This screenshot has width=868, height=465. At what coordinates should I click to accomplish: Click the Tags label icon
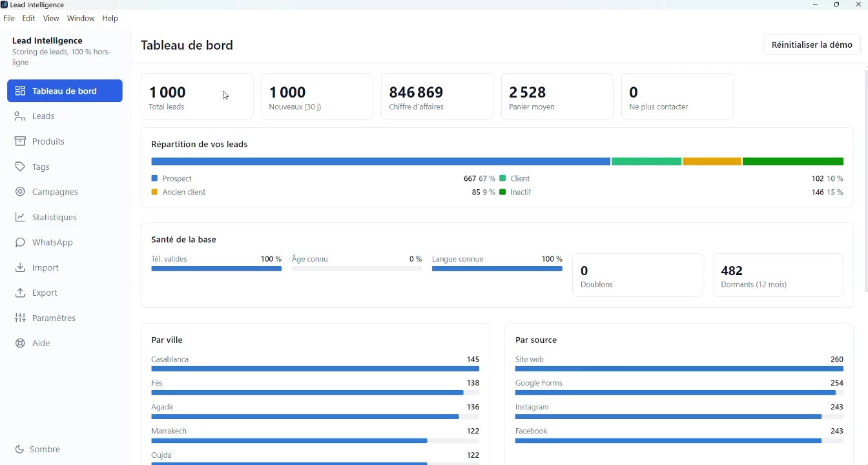20,167
